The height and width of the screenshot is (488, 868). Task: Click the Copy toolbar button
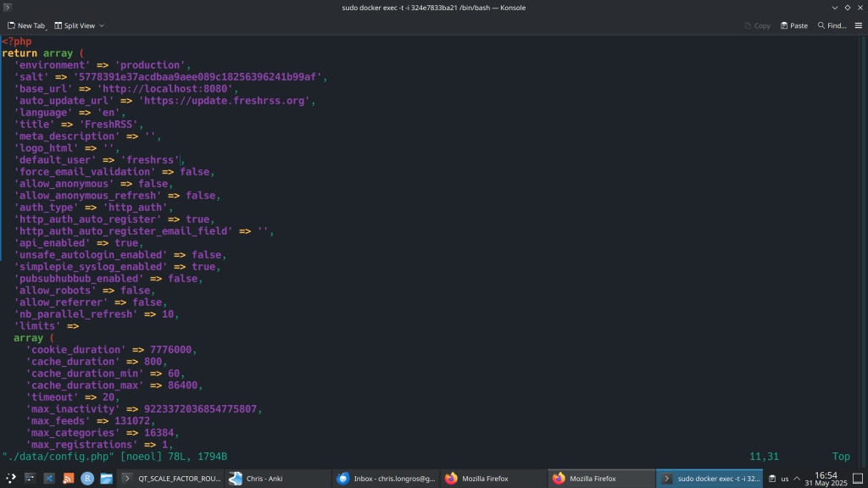[x=756, y=25]
